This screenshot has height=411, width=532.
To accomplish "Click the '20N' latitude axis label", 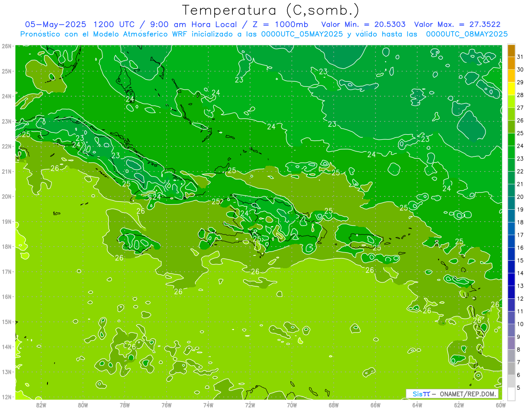I will (6, 196).
